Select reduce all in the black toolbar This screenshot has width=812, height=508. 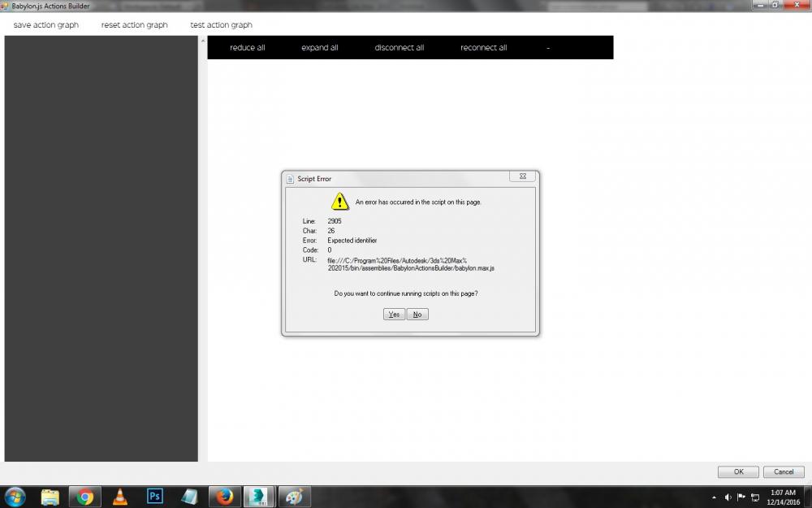point(248,48)
